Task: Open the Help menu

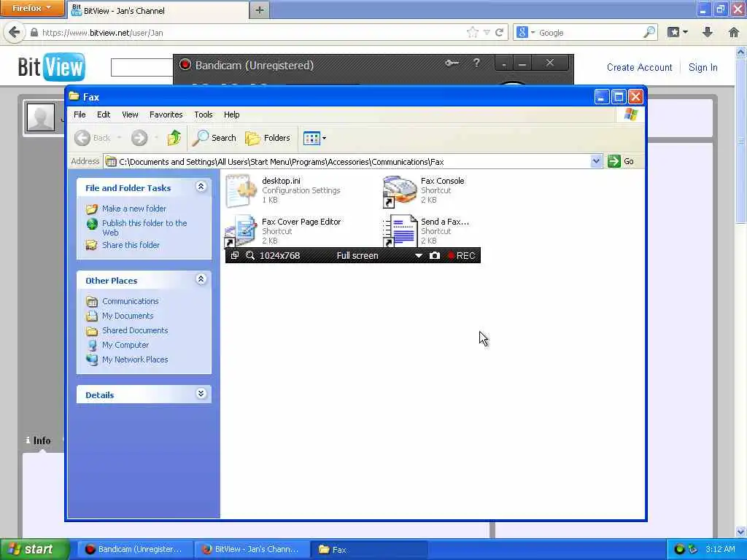Action: point(231,114)
